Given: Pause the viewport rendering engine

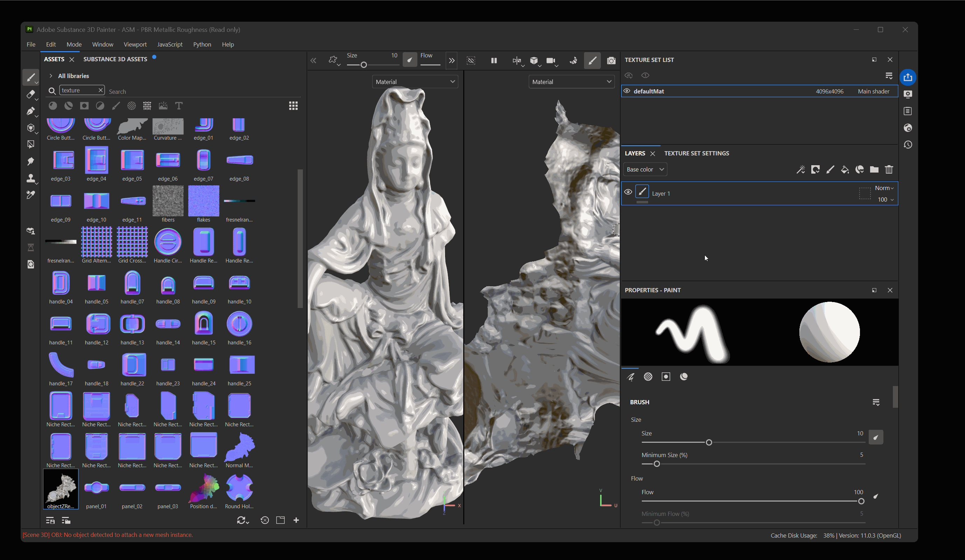Looking at the screenshot, I should [494, 61].
